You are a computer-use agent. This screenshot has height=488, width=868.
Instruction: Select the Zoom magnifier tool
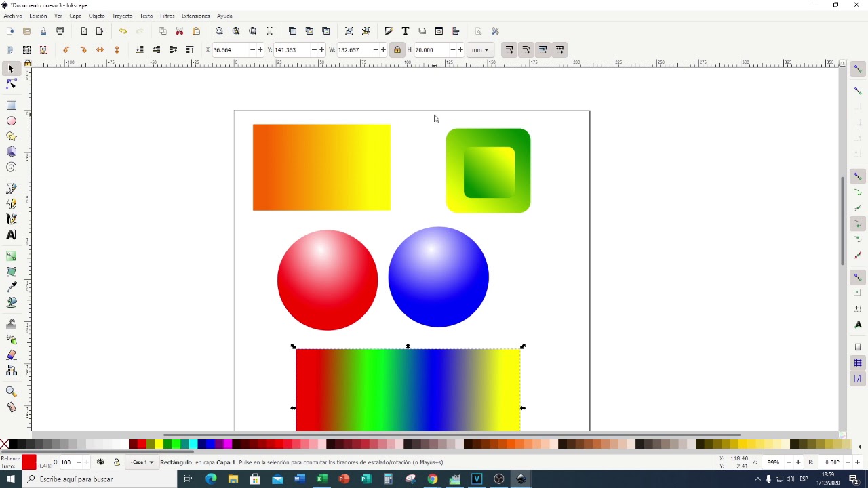click(x=11, y=392)
